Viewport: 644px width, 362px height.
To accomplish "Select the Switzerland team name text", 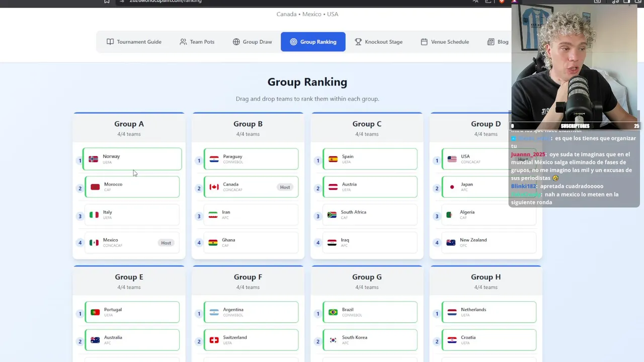I will (235, 338).
